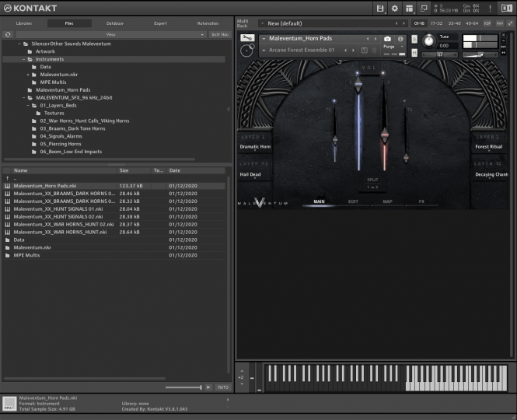
Task: Switch to the Expert tab
Action: (160, 23)
